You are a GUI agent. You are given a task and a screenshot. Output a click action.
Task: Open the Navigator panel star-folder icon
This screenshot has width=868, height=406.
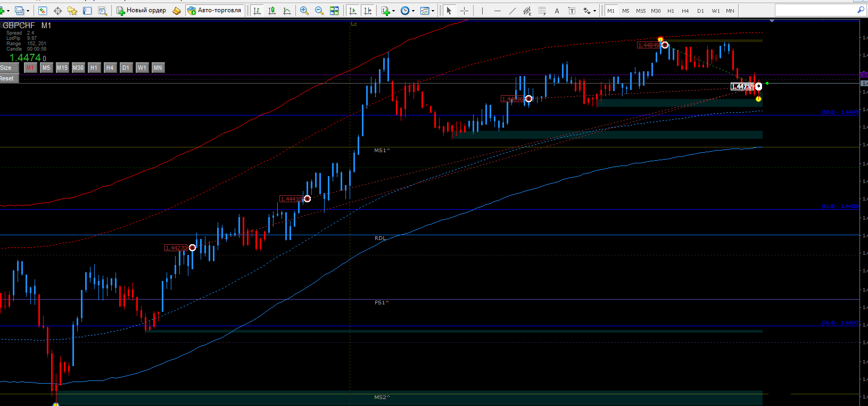pyautogui.click(x=72, y=11)
